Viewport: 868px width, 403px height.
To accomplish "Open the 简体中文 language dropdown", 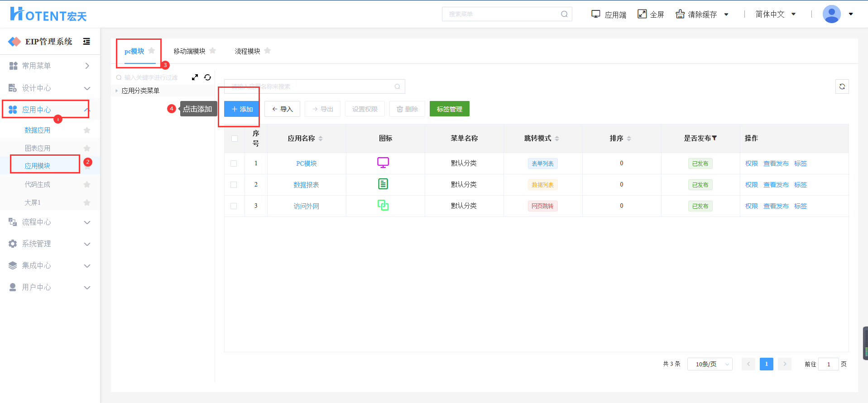I will [x=775, y=14].
